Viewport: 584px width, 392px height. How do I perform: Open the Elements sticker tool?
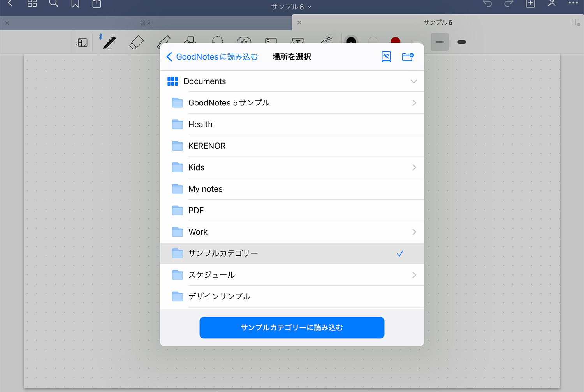pos(244,40)
